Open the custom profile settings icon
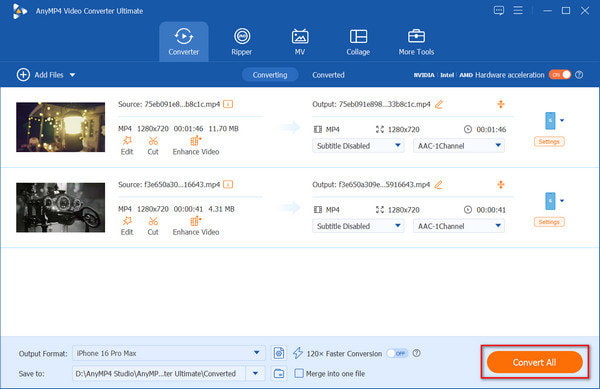 279,353
